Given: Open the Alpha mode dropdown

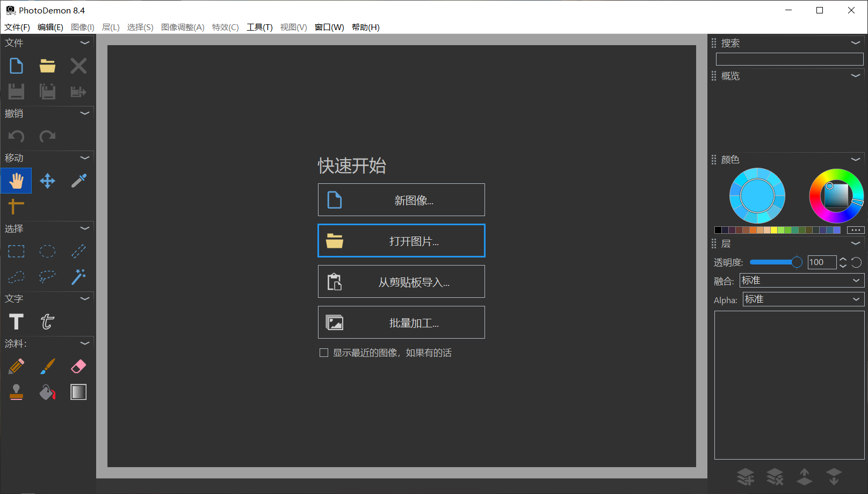Looking at the screenshot, I should [804, 299].
